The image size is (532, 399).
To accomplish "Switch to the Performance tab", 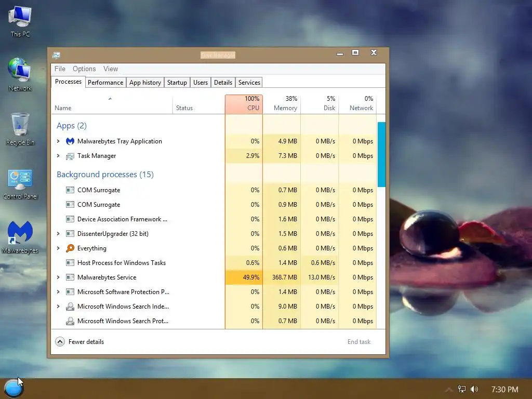I will pyautogui.click(x=105, y=83).
